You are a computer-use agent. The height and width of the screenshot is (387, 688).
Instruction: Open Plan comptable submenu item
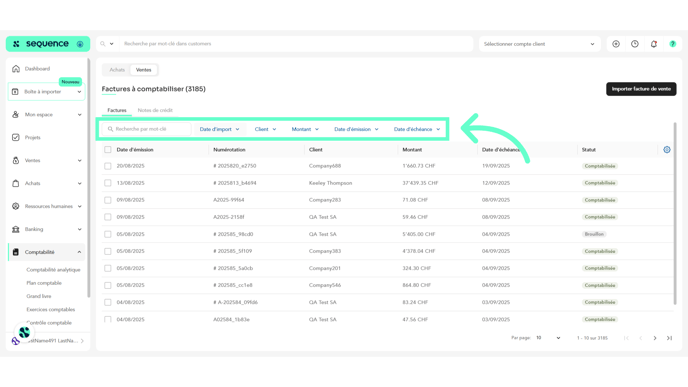click(x=44, y=283)
